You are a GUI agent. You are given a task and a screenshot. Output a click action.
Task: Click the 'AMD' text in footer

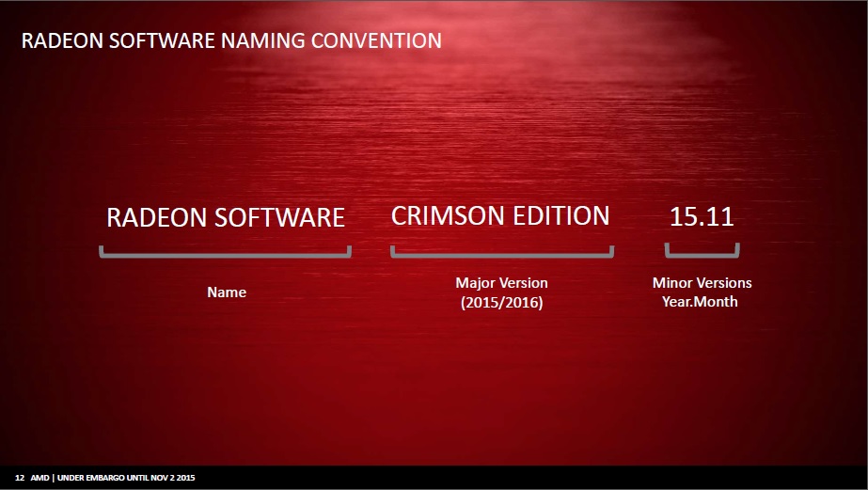[39, 478]
